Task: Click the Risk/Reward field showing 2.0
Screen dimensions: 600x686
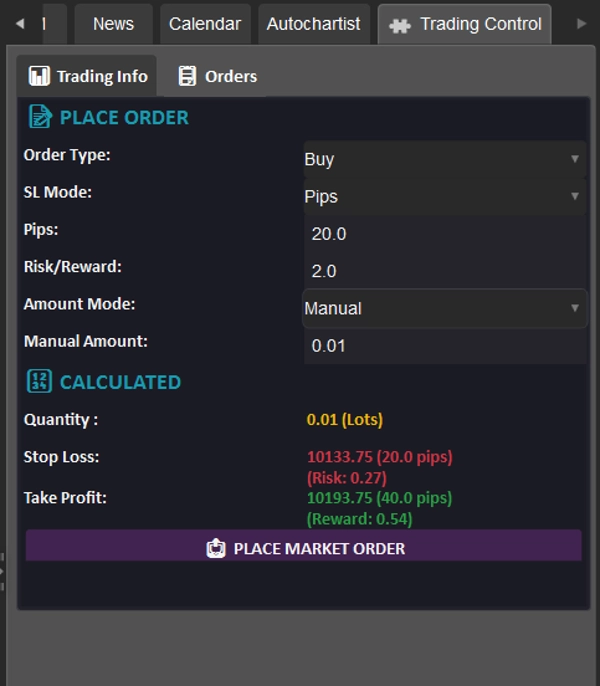Action: tap(445, 271)
